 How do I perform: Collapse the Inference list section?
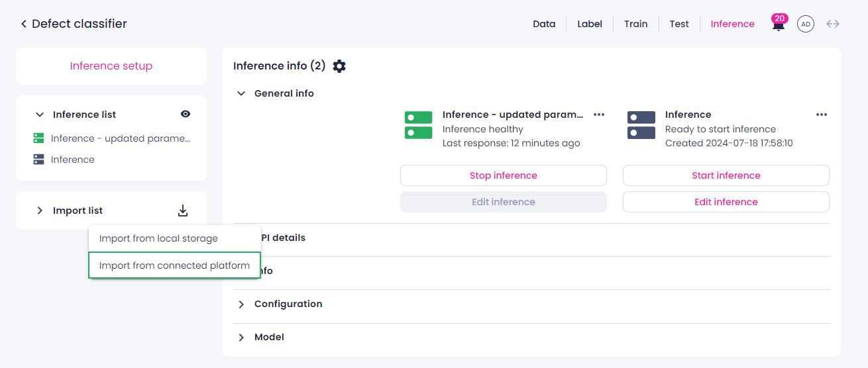click(40, 115)
